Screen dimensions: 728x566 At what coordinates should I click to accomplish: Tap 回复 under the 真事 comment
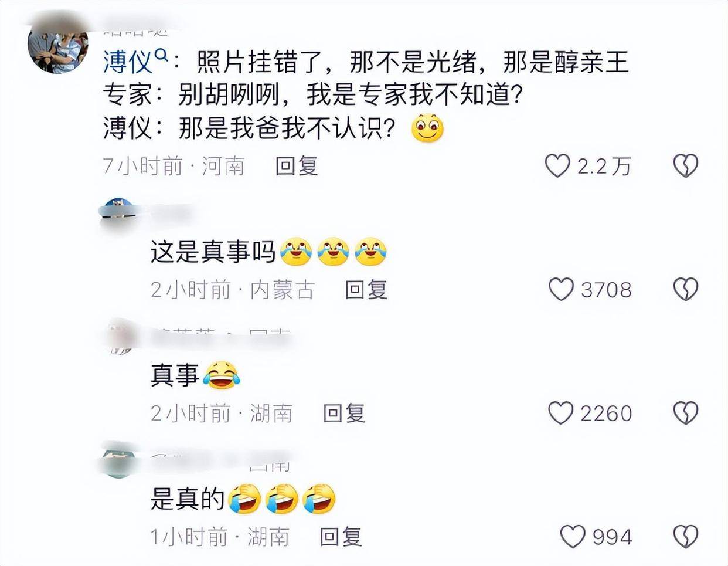pos(344,414)
